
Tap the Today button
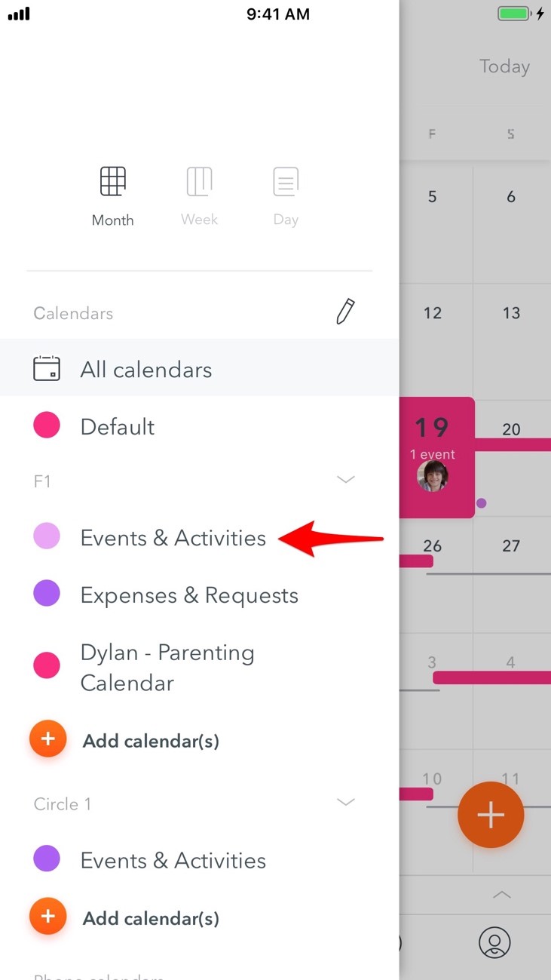[x=504, y=66]
